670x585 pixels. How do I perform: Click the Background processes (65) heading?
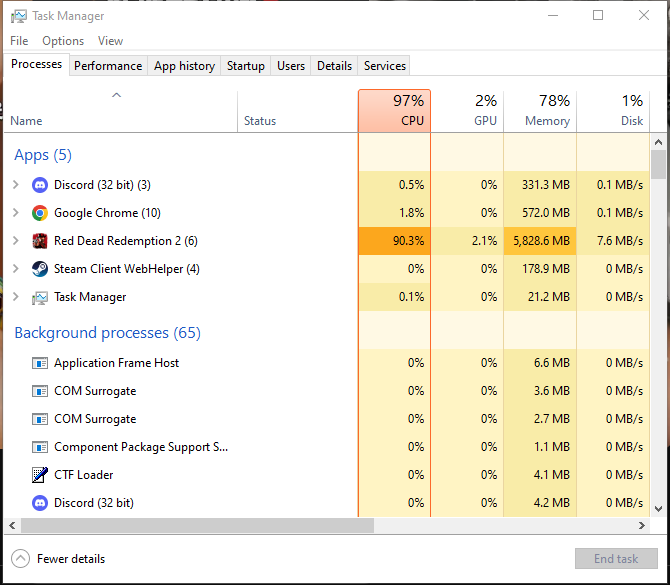click(x=107, y=332)
